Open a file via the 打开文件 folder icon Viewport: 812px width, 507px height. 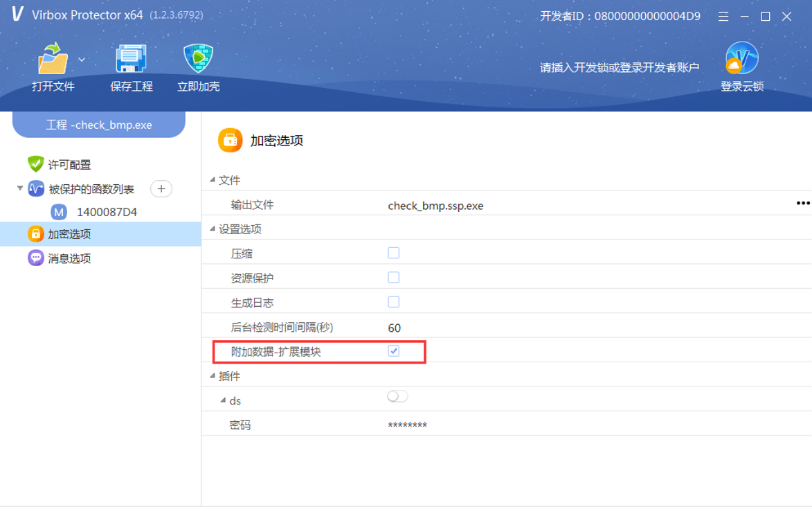coord(53,58)
